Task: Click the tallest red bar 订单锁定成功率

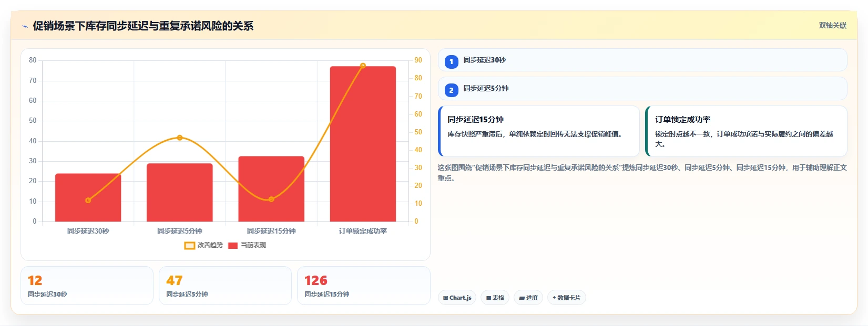Action: pos(363,144)
